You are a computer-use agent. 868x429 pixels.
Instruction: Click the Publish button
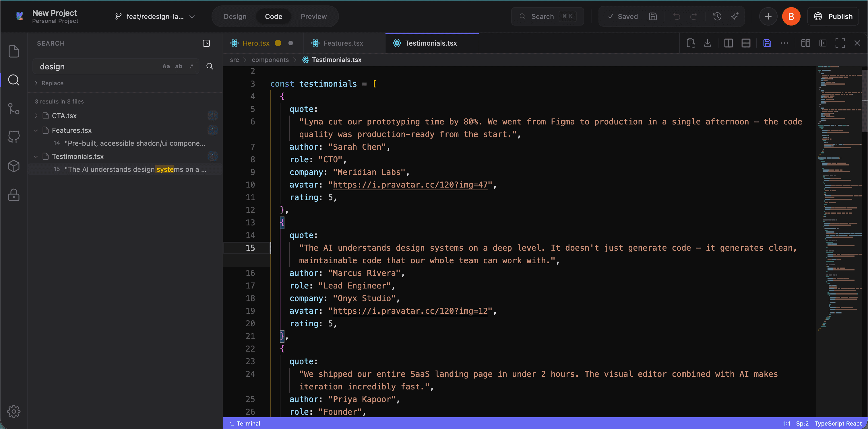tap(833, 17)
